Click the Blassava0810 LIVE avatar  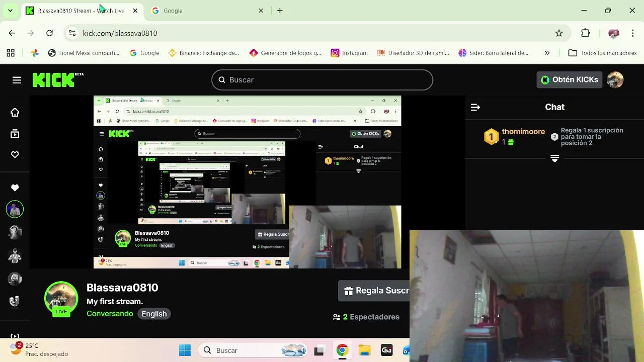(61, 299)
